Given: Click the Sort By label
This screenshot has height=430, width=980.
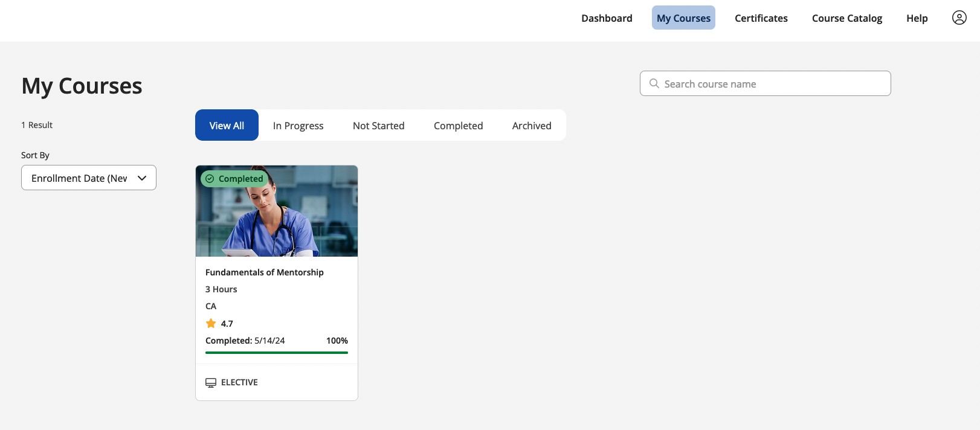Looking at the screenshot, I should (35, 155).
